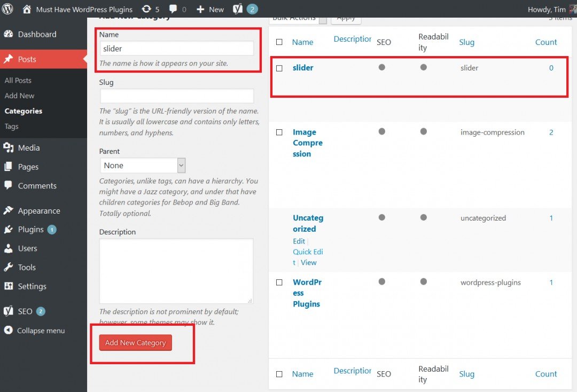Click the home icon in admin bar
The image size is (577, 392).
click(27, 9)
